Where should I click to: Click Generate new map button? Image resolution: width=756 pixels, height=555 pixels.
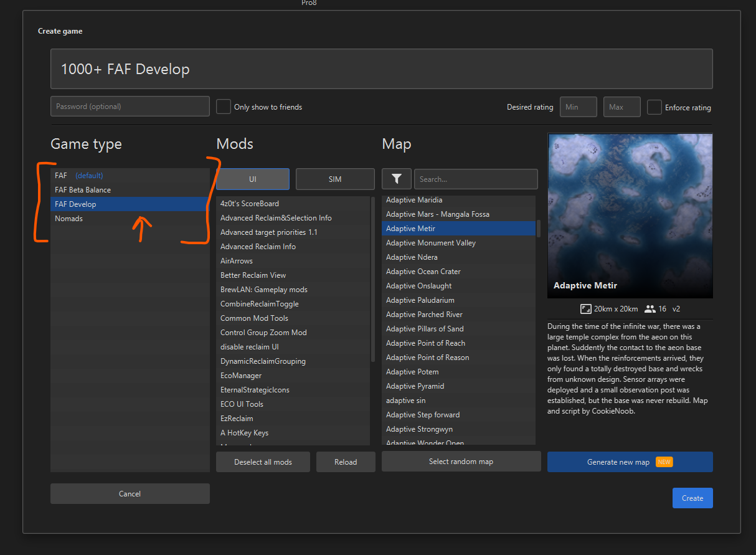coord(630,462)
